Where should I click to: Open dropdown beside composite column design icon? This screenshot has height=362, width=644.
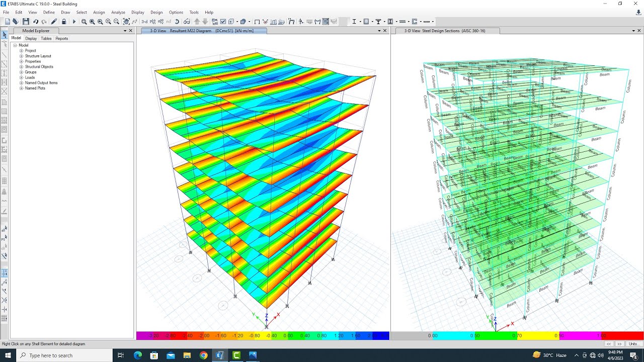click(396, 22)
